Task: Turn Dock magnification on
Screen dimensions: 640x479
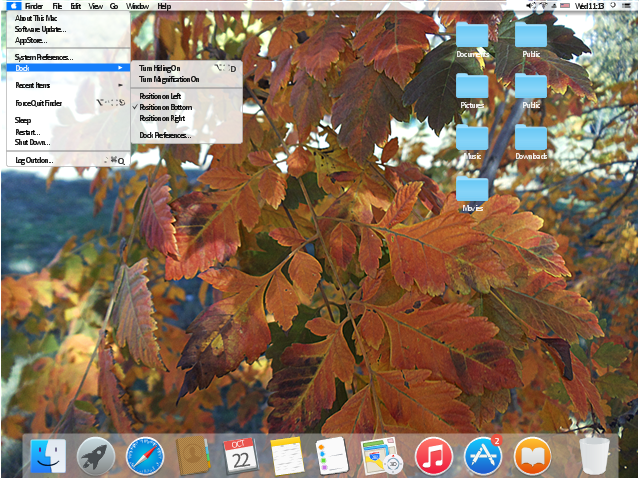Action: [169, 79]
